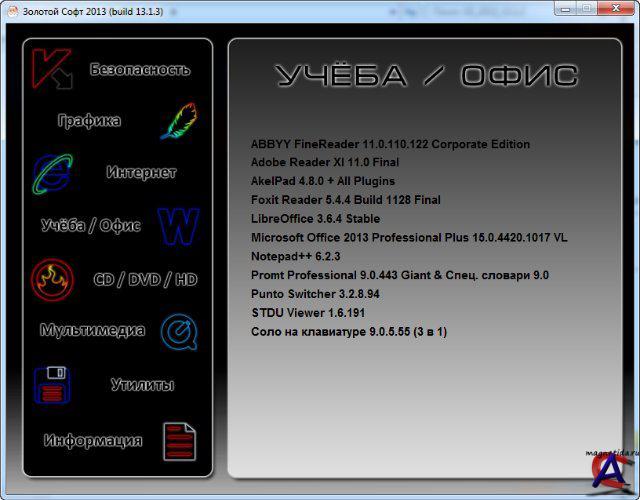Click the red document Информация icon
Screen dimensions: 640x500
click(x=179, y=440)
